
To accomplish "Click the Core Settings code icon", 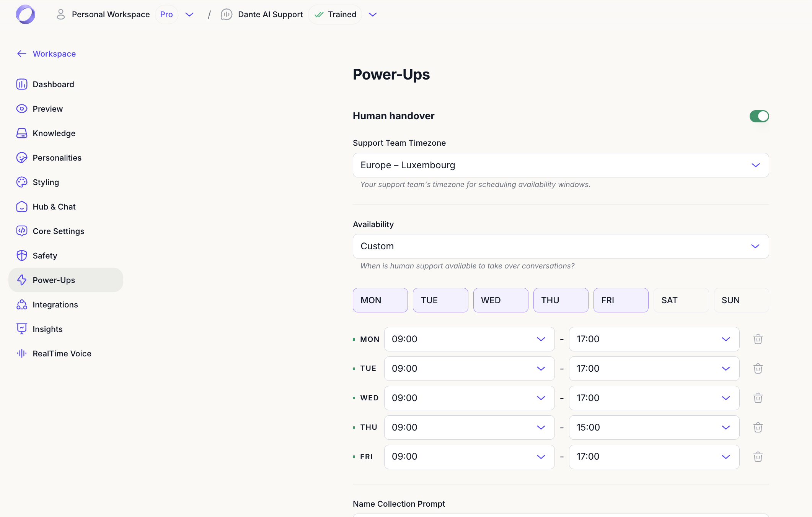I will tap(22, 231).
